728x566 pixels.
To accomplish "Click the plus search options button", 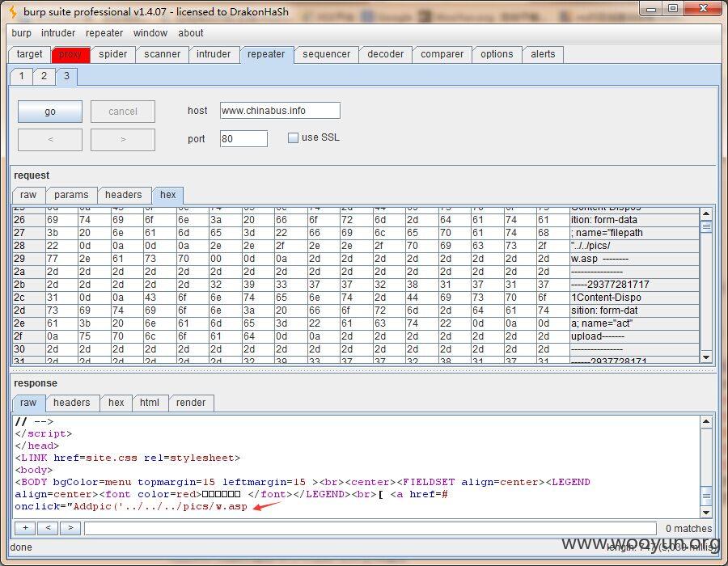I will [26, 528].
